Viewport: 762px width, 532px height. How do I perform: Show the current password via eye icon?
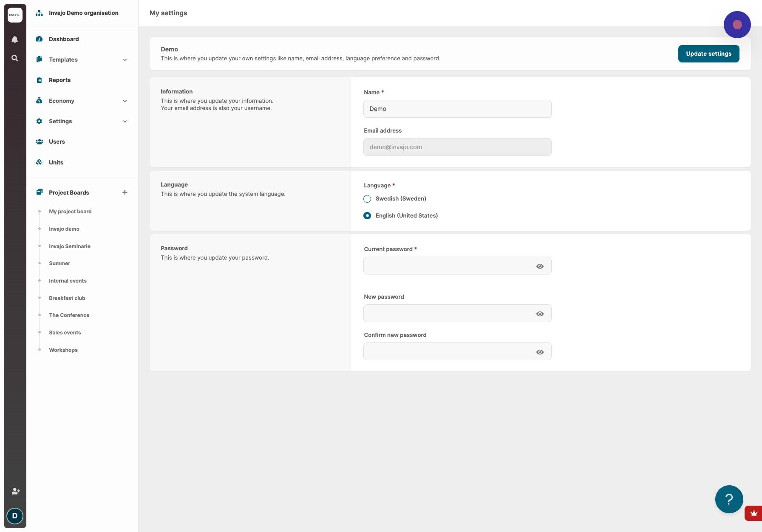click(x=540, y=266)
